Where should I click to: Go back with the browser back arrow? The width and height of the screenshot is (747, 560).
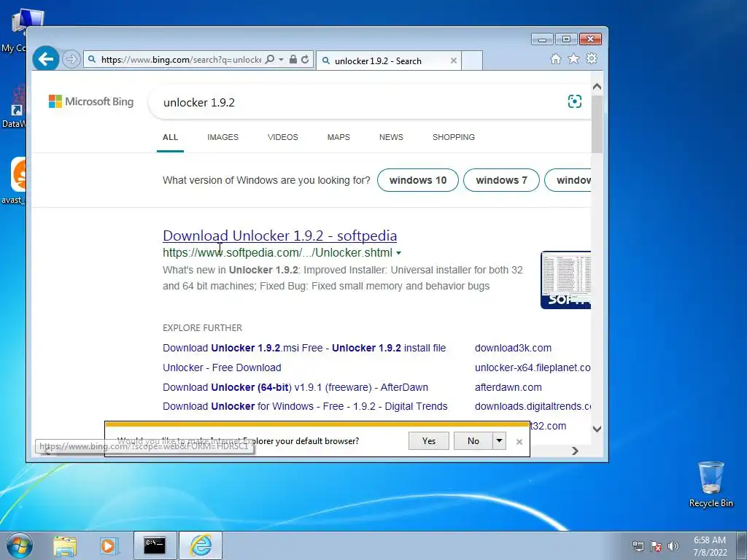46,59
